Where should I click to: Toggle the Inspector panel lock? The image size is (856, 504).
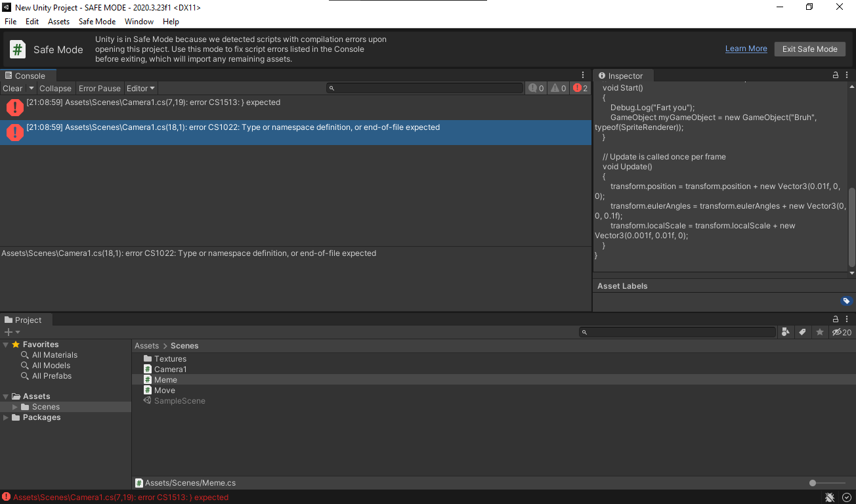point(836,75)
